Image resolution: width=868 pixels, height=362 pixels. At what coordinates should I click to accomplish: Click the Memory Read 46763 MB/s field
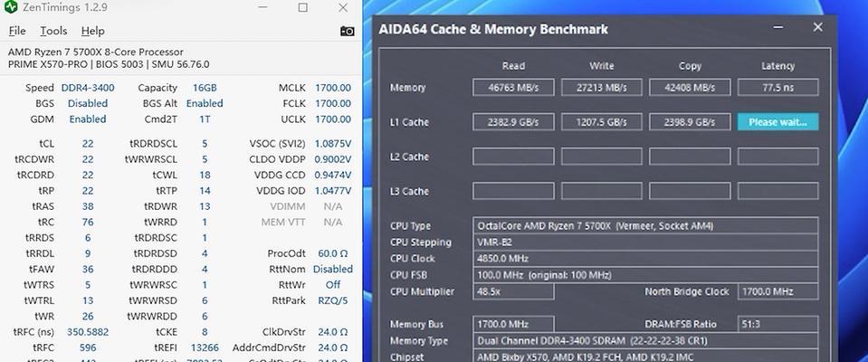click(x=512, y=88)
